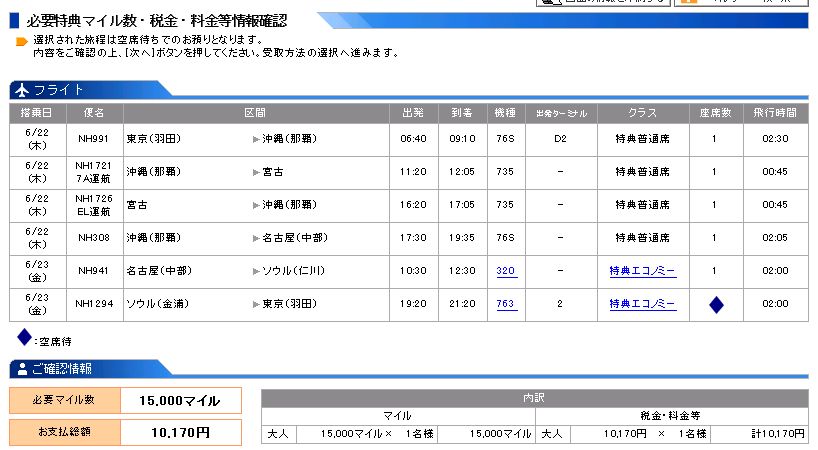Viewport: 818px width, 450px height.
Task: Click arrival time 09:10
Action: point(462,139)
